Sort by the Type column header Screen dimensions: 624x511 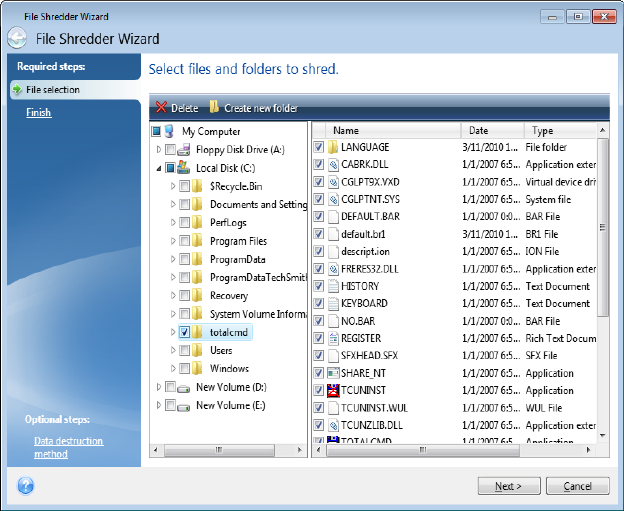click(x=560, y=131)
